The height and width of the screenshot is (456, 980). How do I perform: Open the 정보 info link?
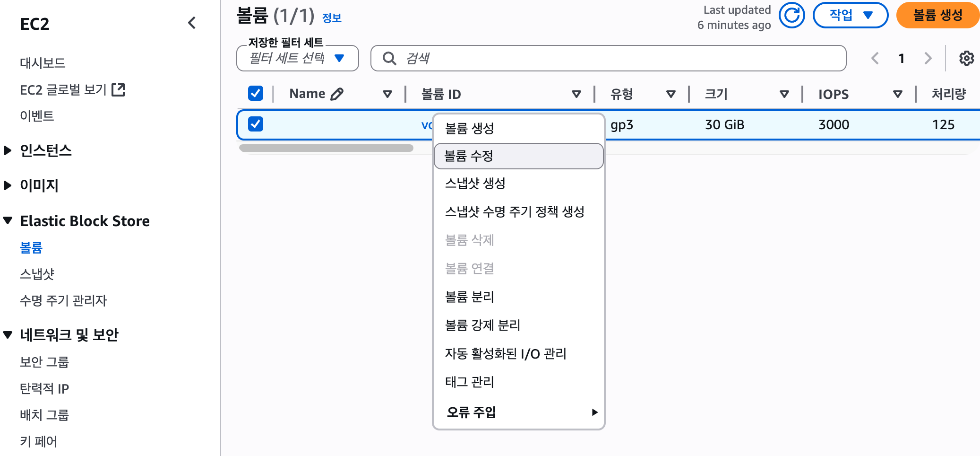point(332,18)
